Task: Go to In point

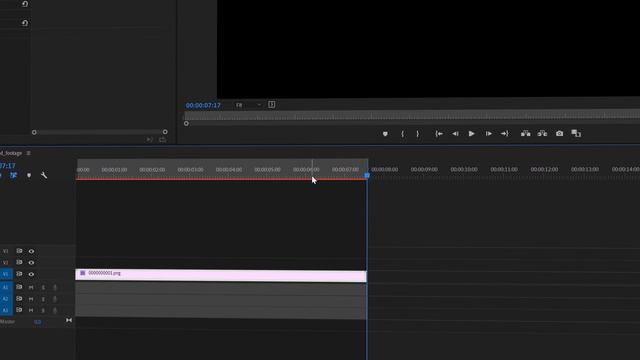Action: tap(439, 134)
